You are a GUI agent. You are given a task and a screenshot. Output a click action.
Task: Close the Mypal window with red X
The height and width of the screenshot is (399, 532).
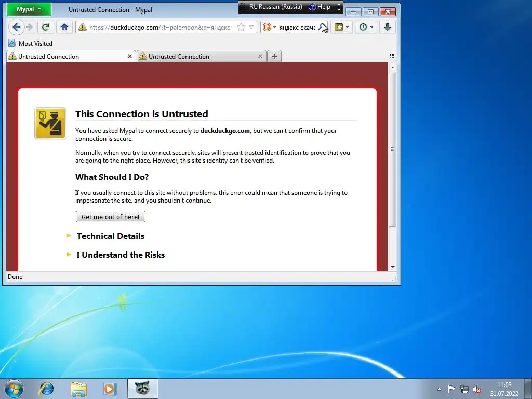[388, 12]
